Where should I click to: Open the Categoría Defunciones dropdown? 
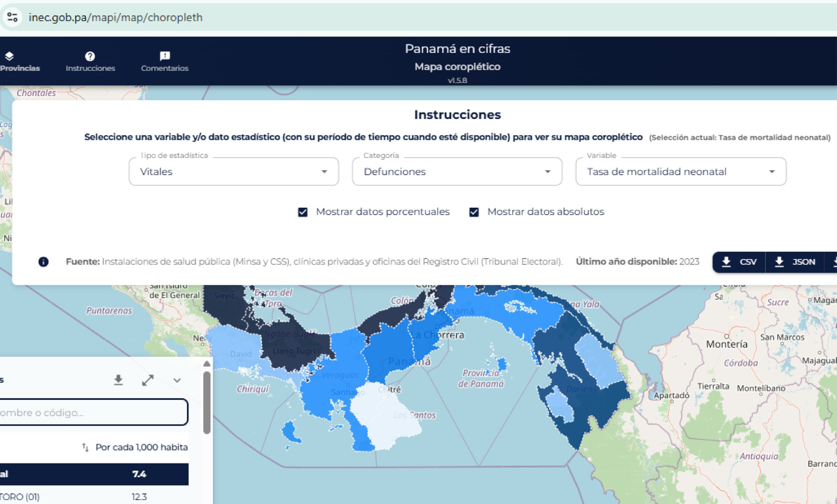[457, 171]
